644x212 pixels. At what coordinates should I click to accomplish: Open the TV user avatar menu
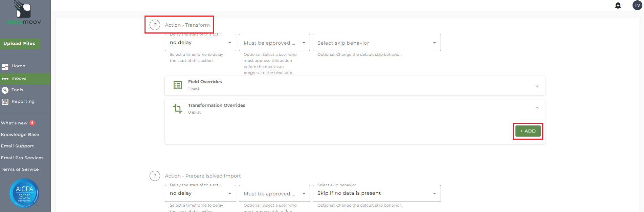tap(637, 5)
